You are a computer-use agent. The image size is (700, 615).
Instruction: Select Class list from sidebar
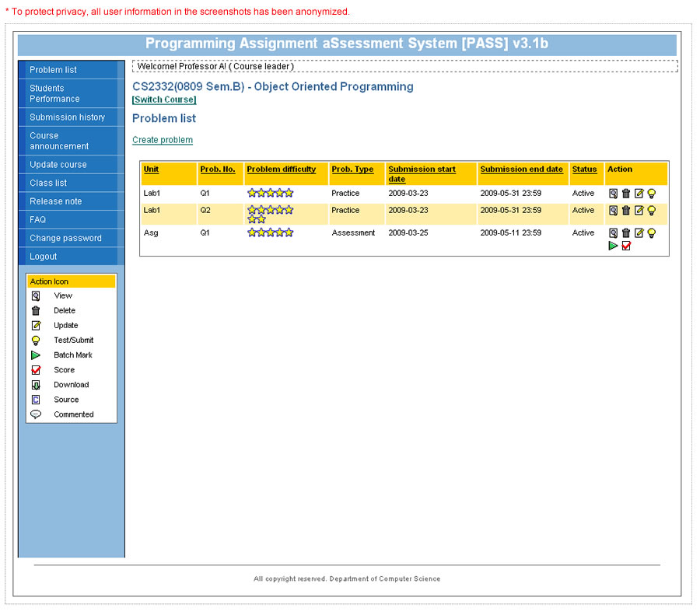48,183
